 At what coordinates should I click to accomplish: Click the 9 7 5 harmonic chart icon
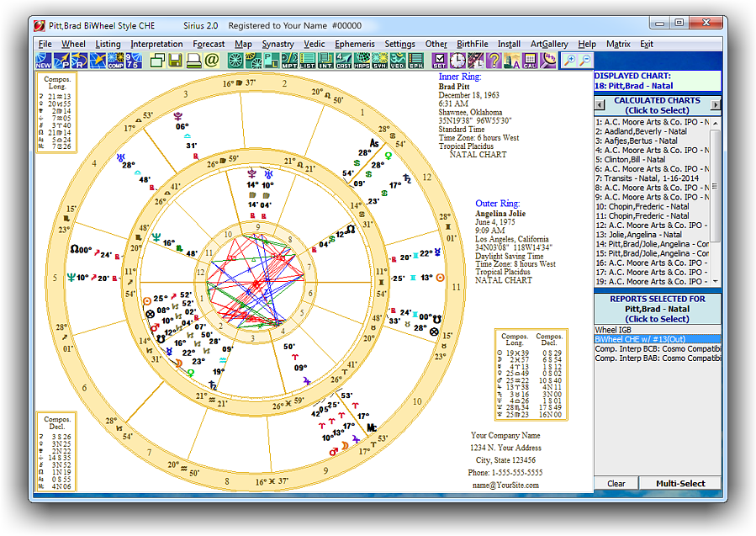134,61
